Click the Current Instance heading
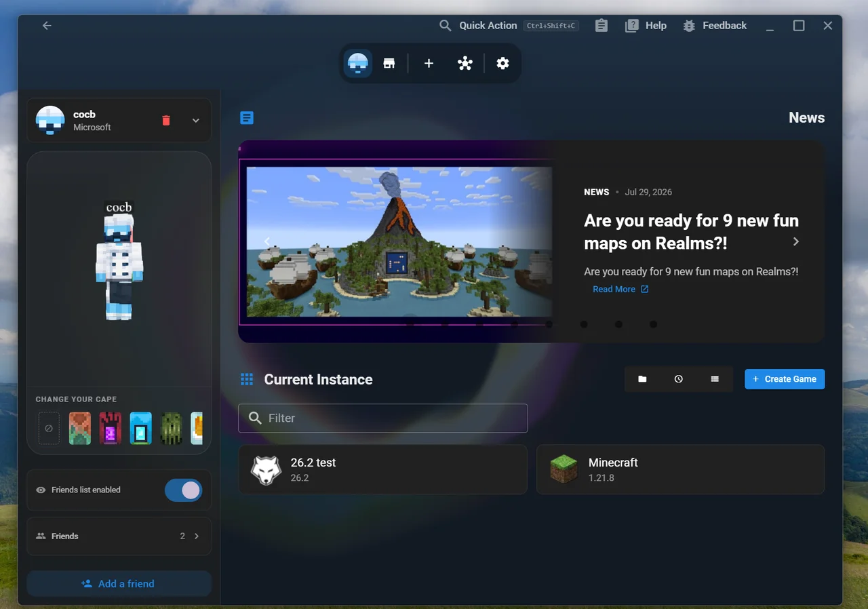 pyautogui.click(x=318, y=380)
